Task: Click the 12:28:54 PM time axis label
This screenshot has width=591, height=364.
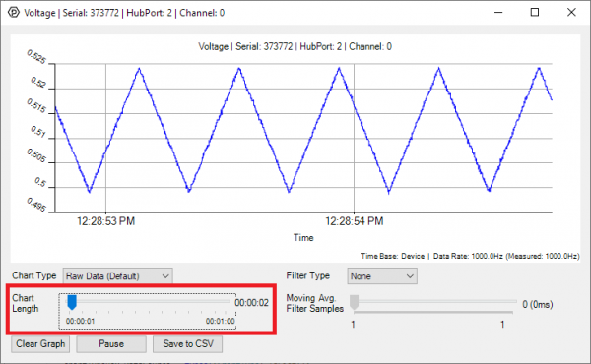Action: (355, 221)
